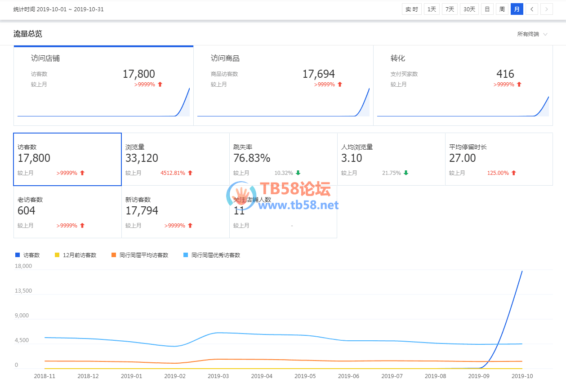Toggle the 访客数 legend series
Image resolution: width=566 pixels, height=392 pixels.
pos(28,255)
